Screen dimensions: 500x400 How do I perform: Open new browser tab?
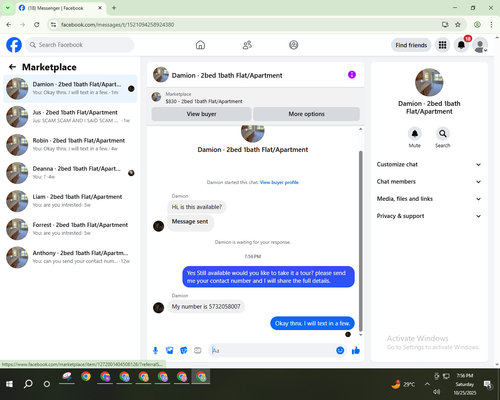pyautogui.click(x=114, y=8)
